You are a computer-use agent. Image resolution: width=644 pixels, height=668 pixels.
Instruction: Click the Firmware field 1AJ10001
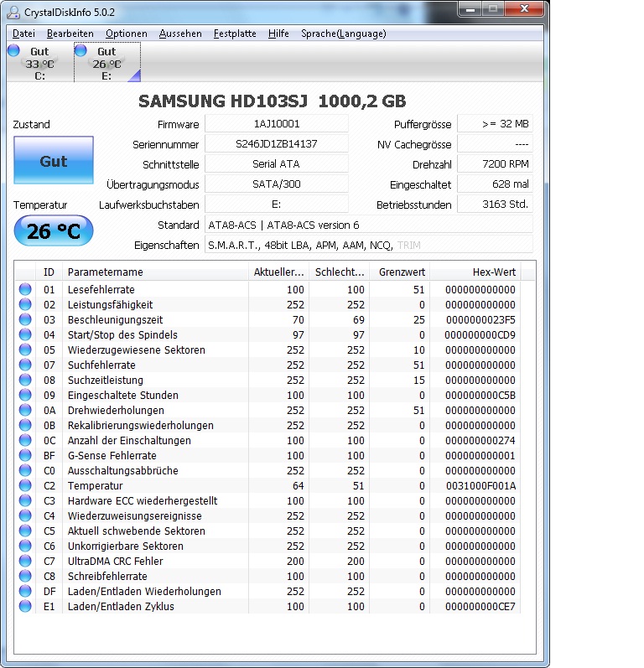click(277, 124)
